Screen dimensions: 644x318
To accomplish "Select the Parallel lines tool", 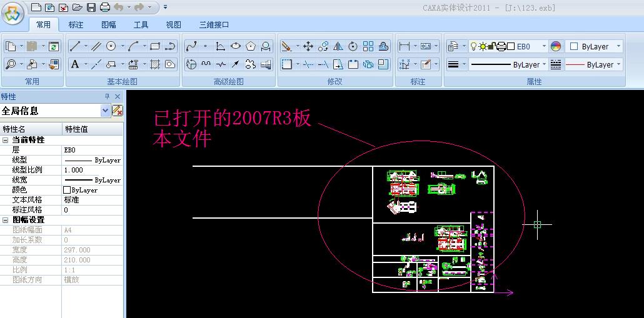I will 96,46.
